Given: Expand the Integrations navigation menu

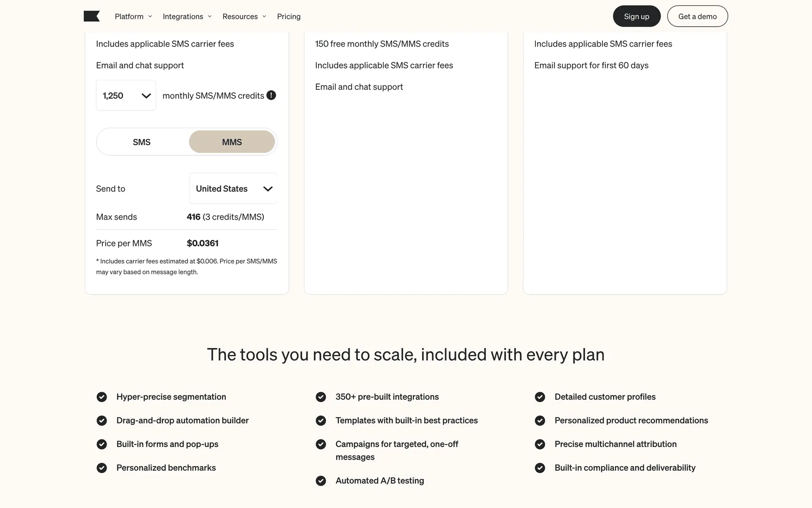Looking at the screenshot, I should tap(187, 17).
